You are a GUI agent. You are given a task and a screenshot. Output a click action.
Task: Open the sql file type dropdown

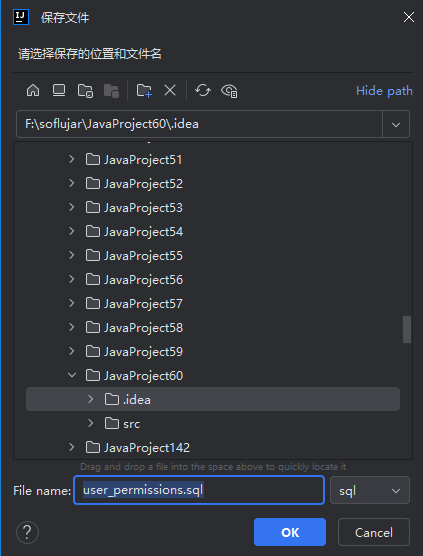tap(370, 490)
